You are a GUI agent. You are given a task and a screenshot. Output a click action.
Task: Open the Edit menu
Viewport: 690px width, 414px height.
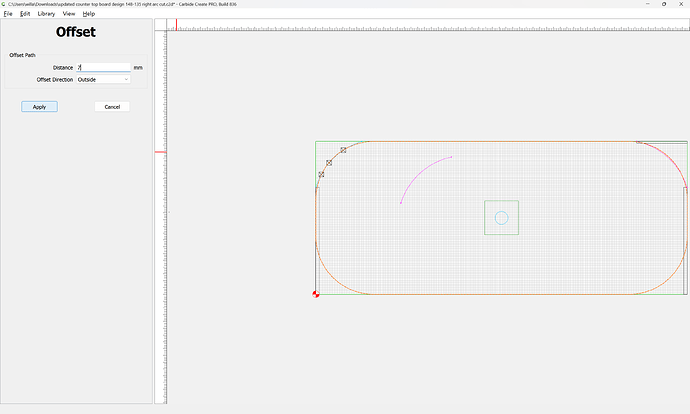25,14
